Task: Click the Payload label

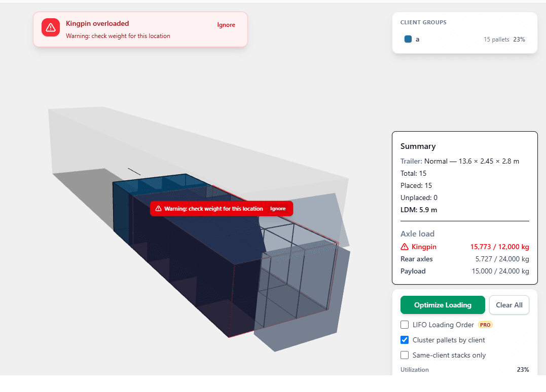Action: 413,271
